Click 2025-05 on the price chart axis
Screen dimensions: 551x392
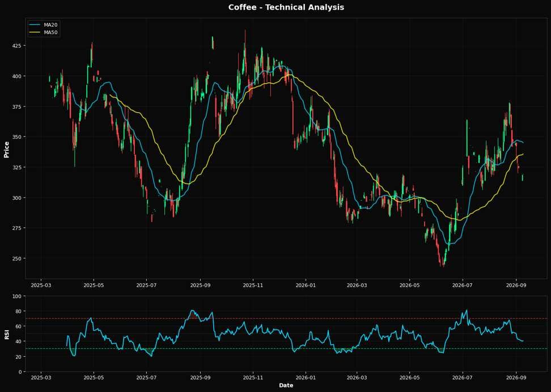pos(94,285)
